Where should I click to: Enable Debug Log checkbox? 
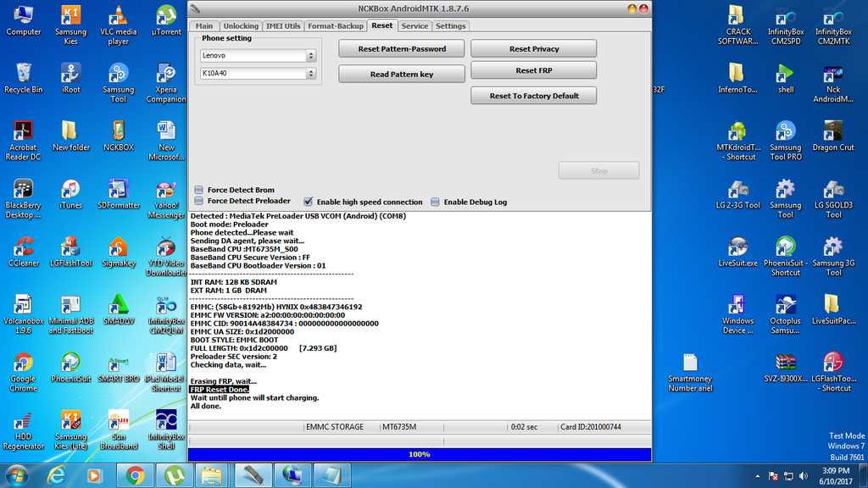(x=436, y=202)
